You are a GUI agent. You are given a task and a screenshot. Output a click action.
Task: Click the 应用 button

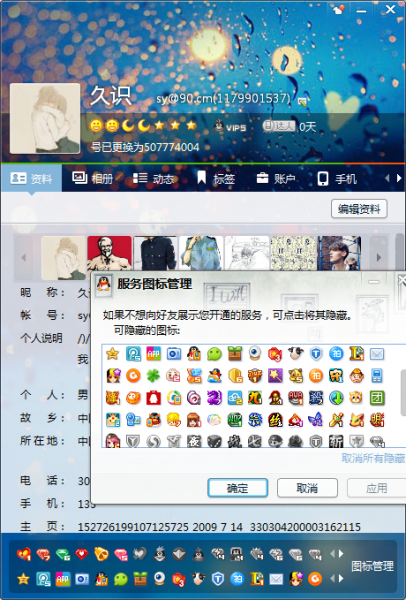pos(376,488)
